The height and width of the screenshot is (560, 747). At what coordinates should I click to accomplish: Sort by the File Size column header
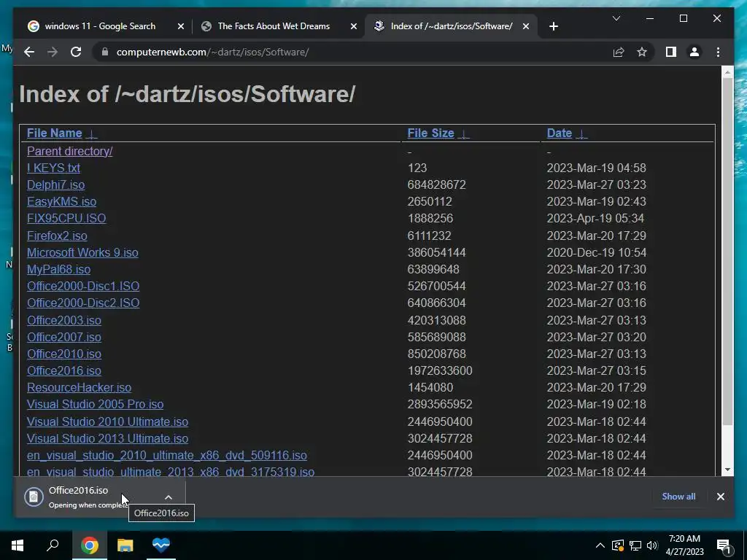coord(430,133)
